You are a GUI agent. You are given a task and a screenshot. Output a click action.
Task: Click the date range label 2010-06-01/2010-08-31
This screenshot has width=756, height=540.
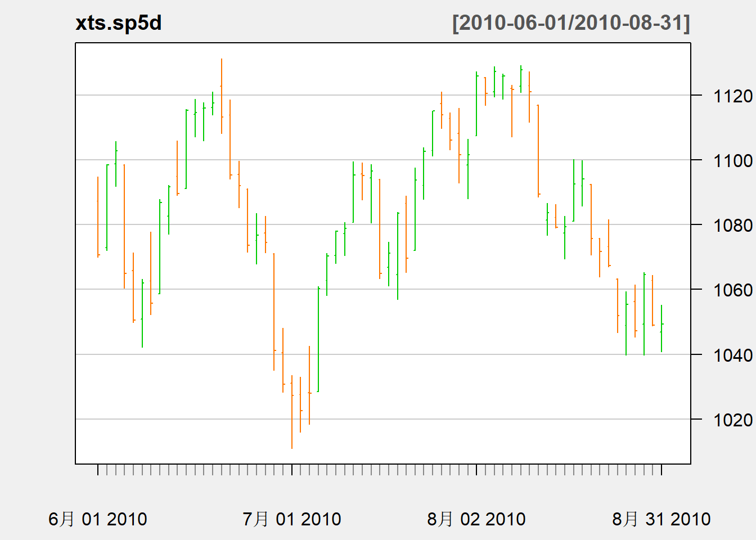click(571, 23)
